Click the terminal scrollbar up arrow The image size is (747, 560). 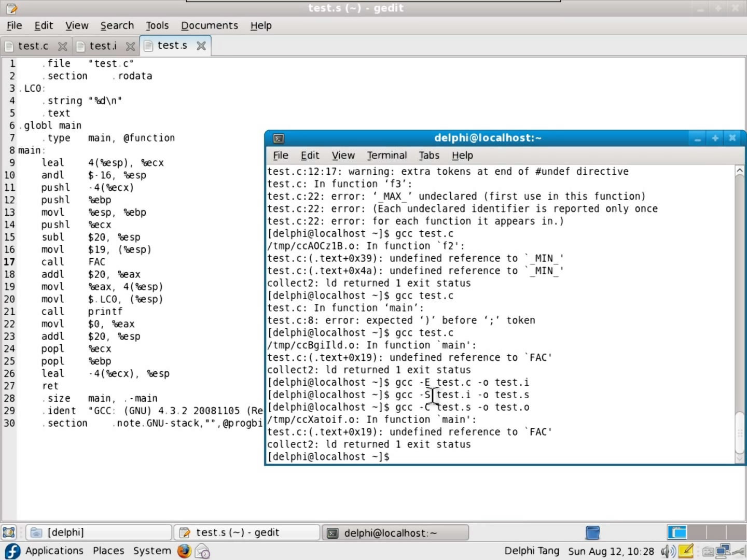(x=740, y=171)
